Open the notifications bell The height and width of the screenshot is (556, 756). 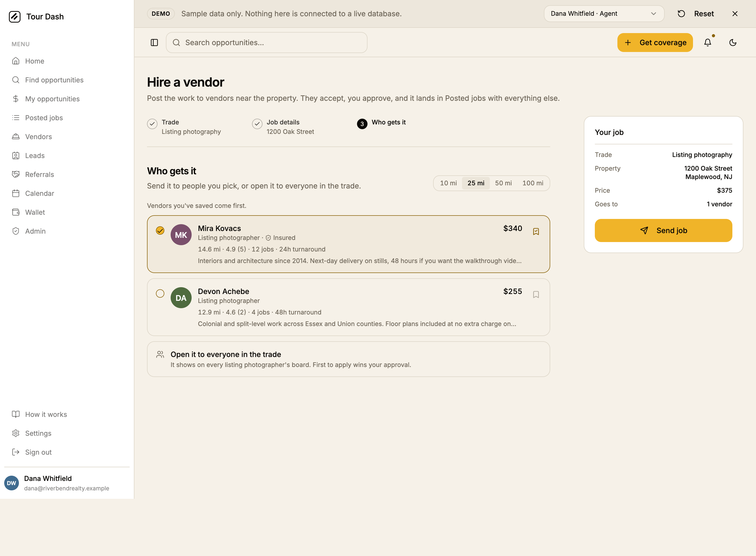708,43
